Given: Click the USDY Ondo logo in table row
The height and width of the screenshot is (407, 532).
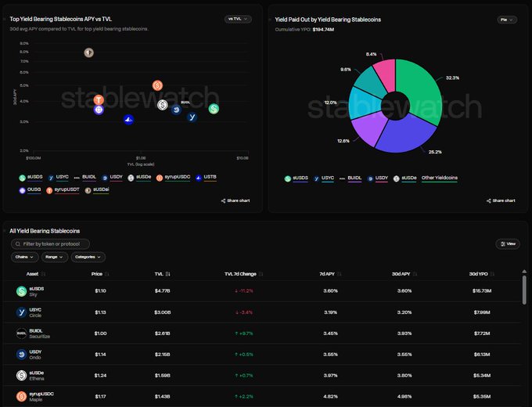Looking at the screenshot, I should tap(21, 355).
